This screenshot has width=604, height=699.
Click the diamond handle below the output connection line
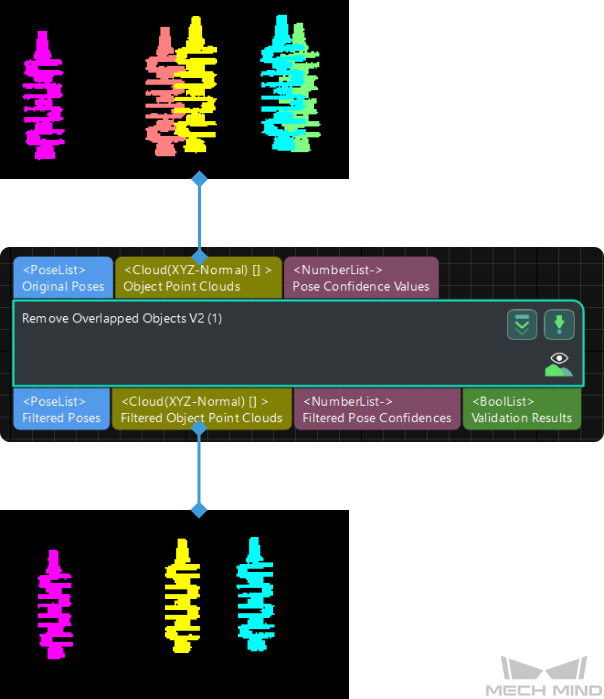click(x=199, y=510)
